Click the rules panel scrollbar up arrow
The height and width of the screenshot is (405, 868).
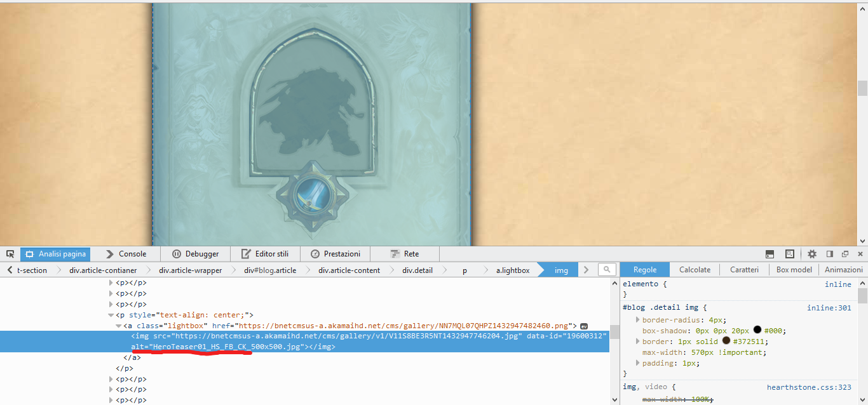(x=862, y=282)
